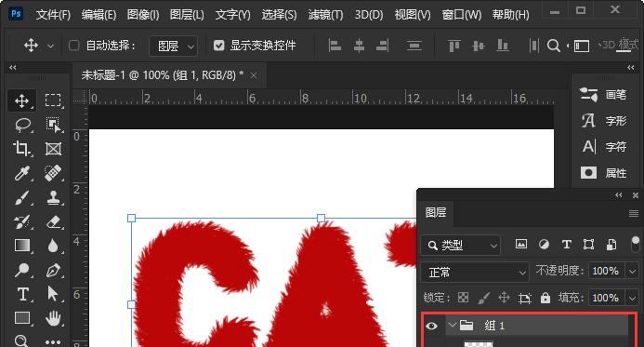Open the 图层(L) menu
The height and width of the screenshot is (347, 644).
(187, 15)
